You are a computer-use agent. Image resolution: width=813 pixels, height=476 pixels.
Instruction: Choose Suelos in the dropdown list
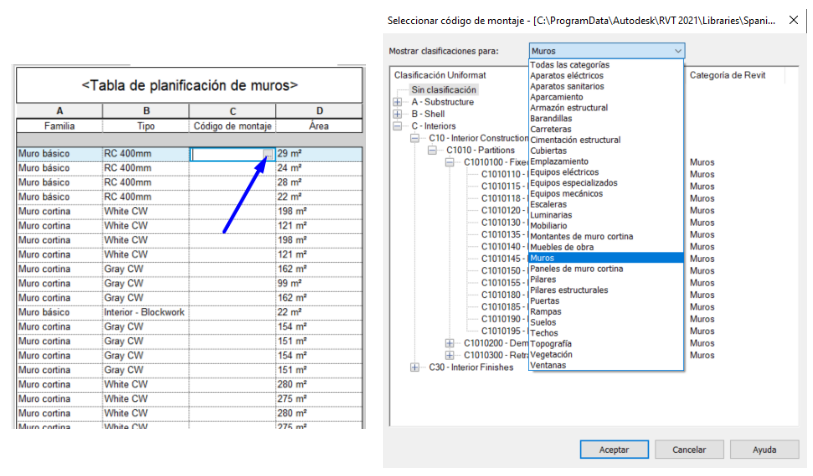point(606,323)
